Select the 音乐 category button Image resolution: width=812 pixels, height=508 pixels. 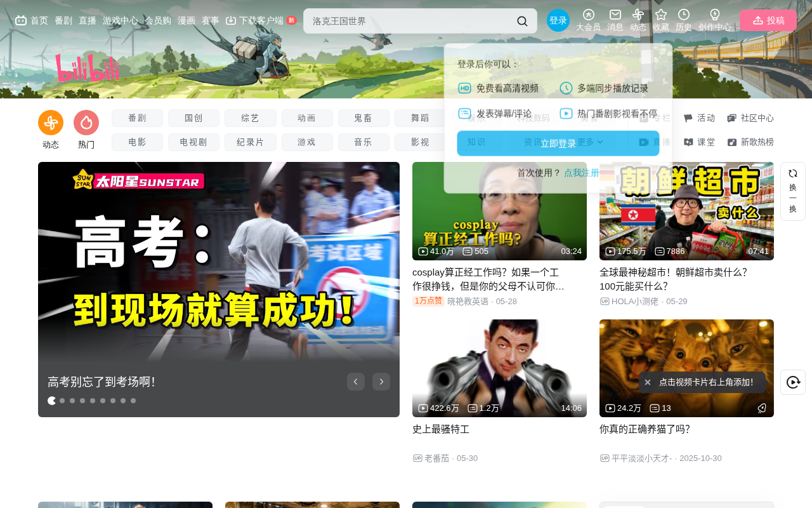363,142
